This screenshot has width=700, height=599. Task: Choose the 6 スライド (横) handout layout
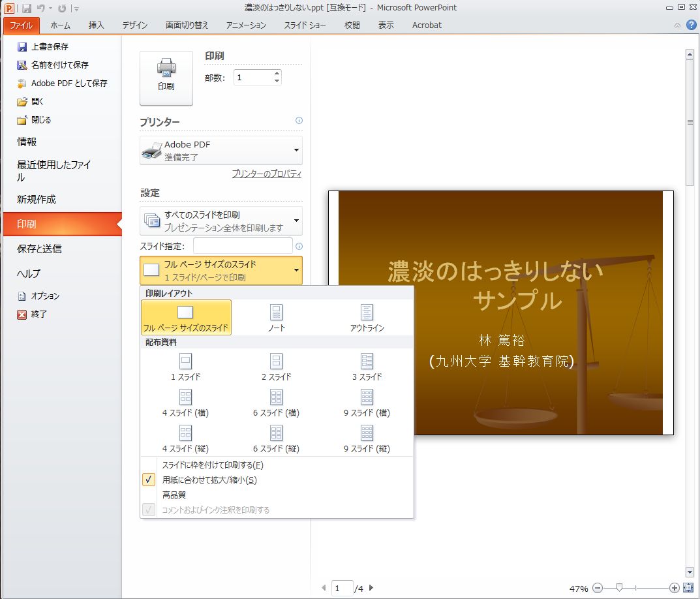[x=277, y=403]
